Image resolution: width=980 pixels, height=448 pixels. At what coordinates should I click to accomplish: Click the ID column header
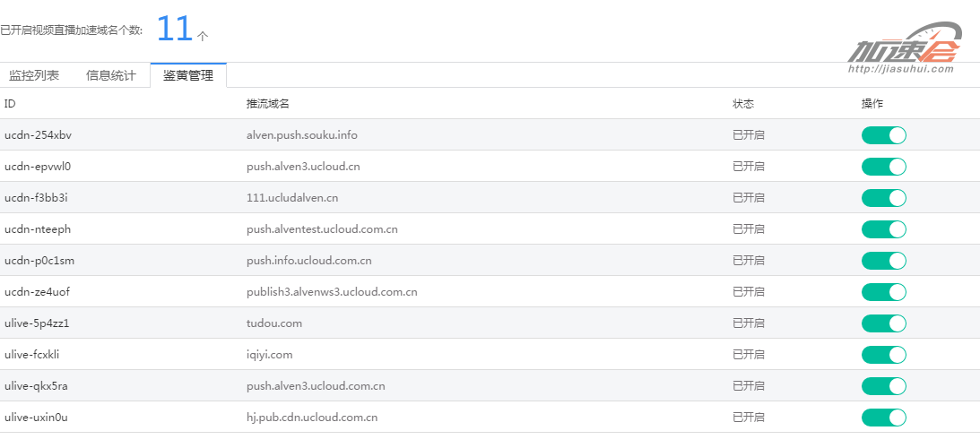pos(10,104)
